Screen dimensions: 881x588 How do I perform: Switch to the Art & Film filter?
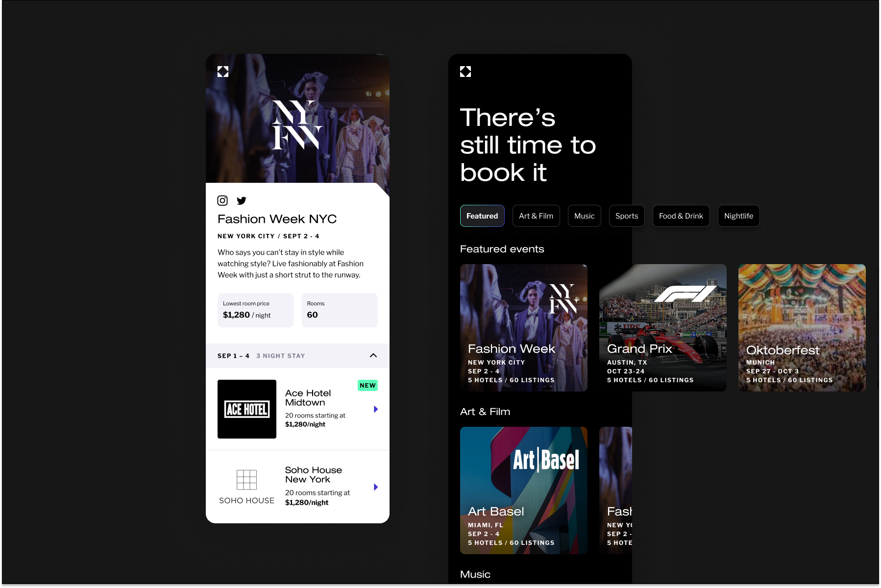[536, 216]
